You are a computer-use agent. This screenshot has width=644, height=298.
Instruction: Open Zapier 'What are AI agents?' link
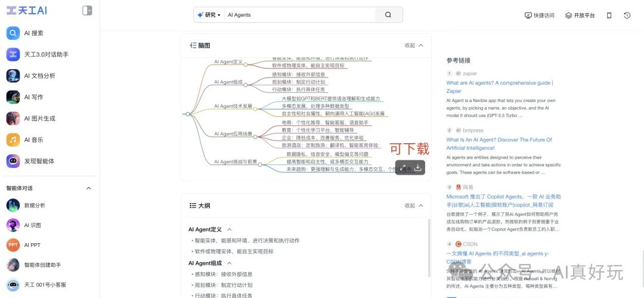500,86
